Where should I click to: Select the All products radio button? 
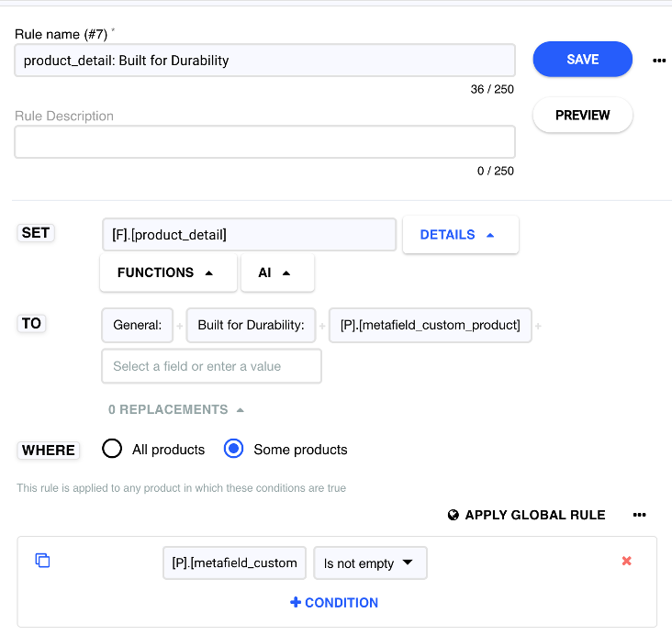(112, 449)
